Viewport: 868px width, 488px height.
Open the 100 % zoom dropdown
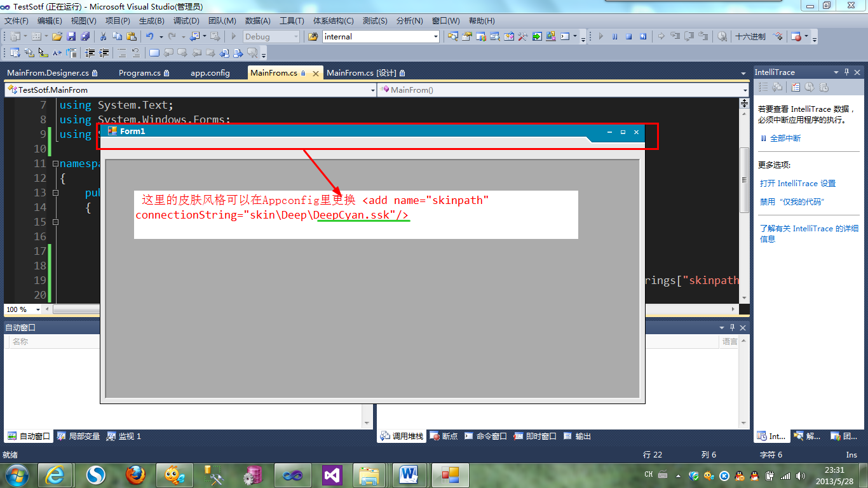[x=37, y=309]
